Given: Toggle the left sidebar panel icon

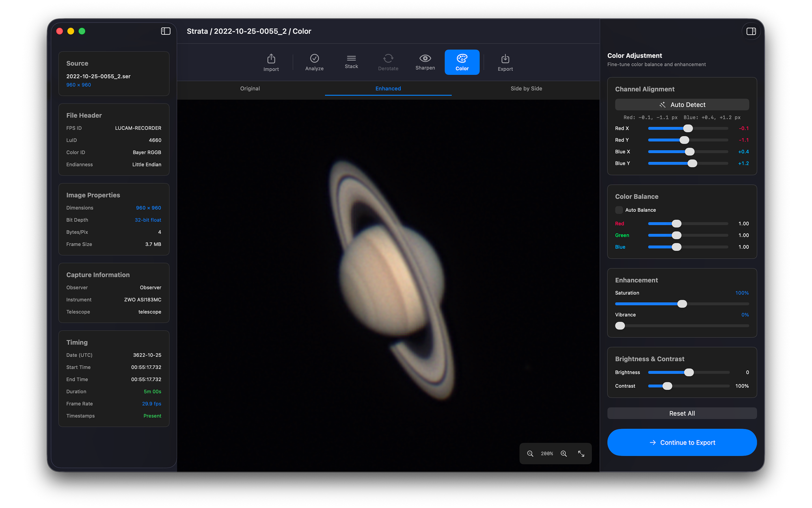Looking at the screenshot, I should tap(166, 31).
